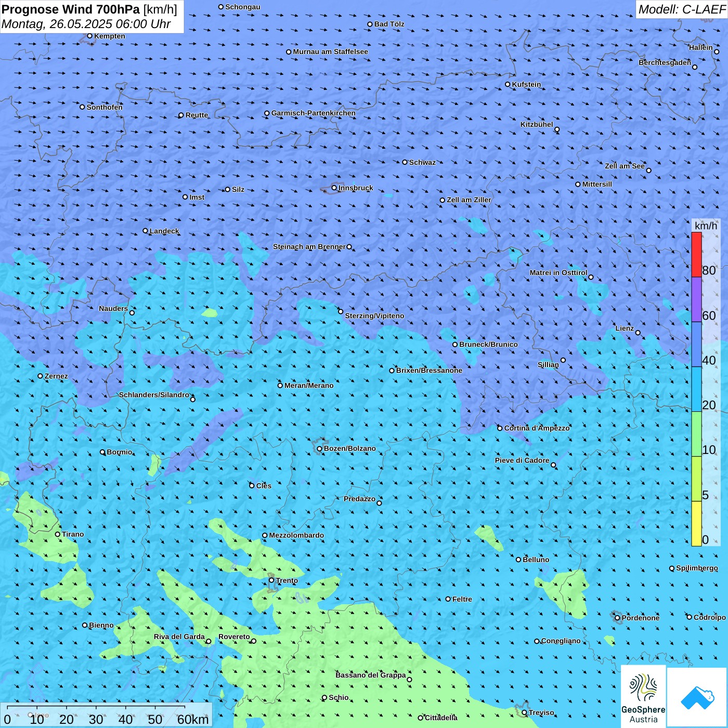Click the Trento city marker dot
The width and height of the screenshot is (728, 728).
point(271,580)
